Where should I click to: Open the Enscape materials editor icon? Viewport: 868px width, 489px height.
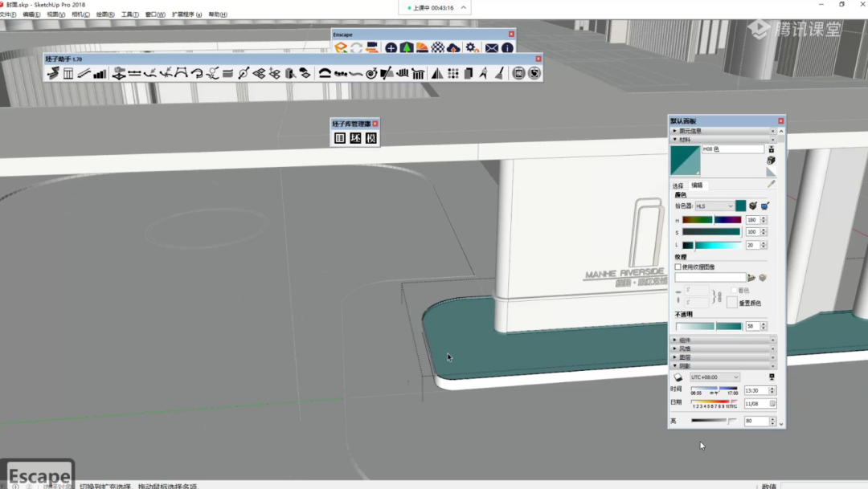point(422,48)
